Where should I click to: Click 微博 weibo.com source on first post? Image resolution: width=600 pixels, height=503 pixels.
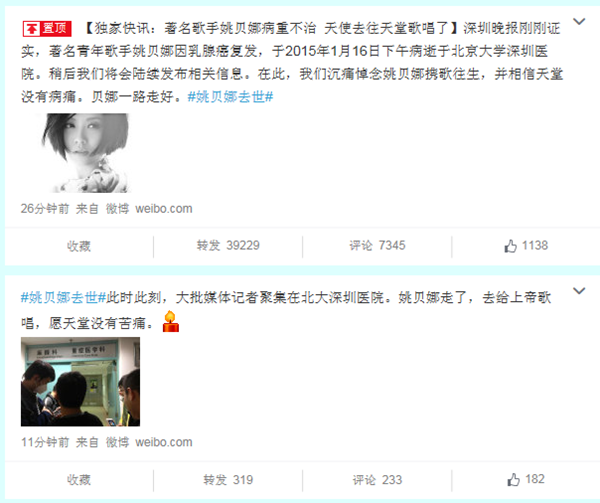pyautogui.click(x=149, y=209)
